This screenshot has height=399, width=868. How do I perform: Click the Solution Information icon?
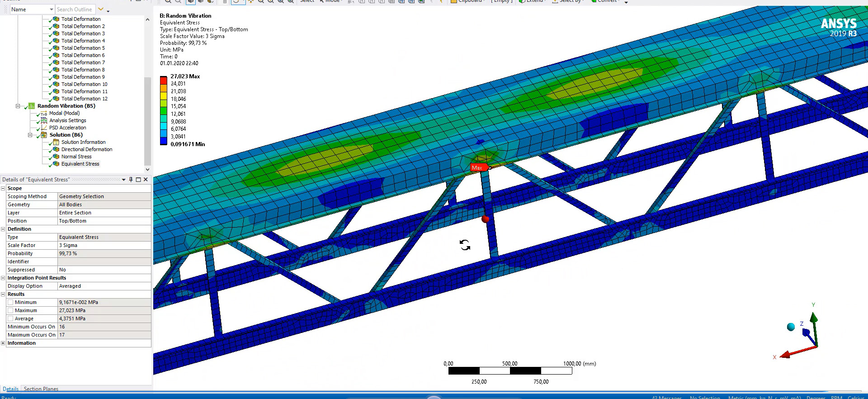coord(56,142)
